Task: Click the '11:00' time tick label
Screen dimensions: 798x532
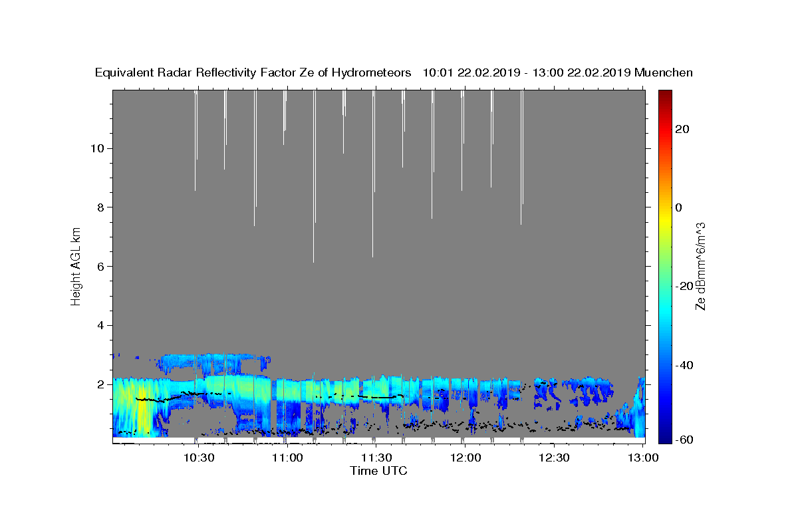Action: click(287, 458)
